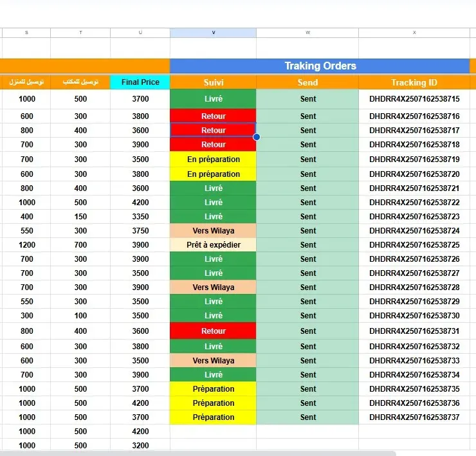476x456 pixels.
Task: Select Livré cell for tracking ID ending 8734
Action: (213, 374)
